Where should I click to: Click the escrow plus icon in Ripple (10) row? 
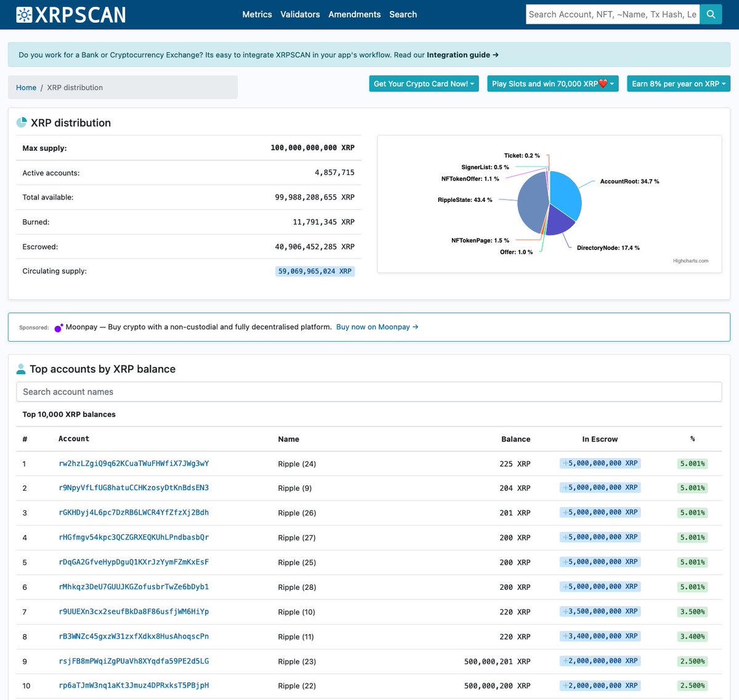pyautogui.click(x=564, y=611)
